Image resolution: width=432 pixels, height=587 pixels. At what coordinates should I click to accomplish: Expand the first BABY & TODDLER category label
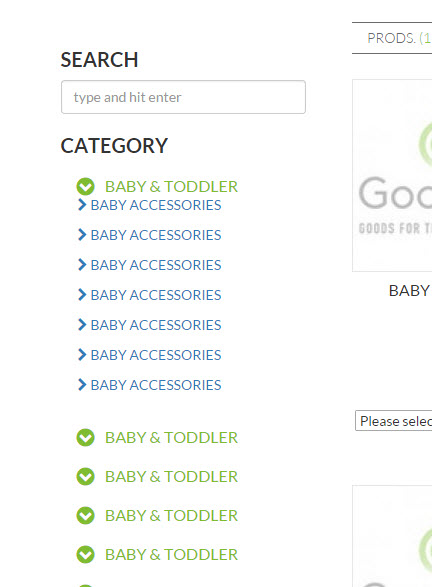[x=171, y=186]
